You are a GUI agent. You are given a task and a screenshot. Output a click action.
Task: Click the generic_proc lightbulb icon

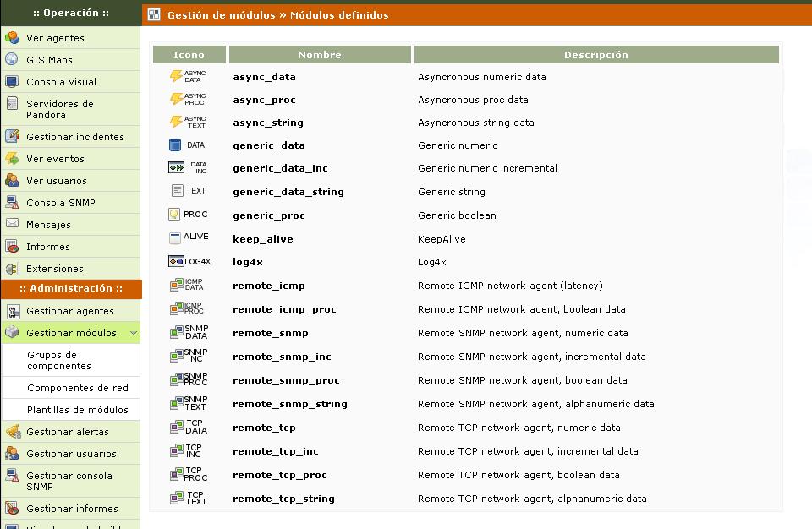point(174,215)
